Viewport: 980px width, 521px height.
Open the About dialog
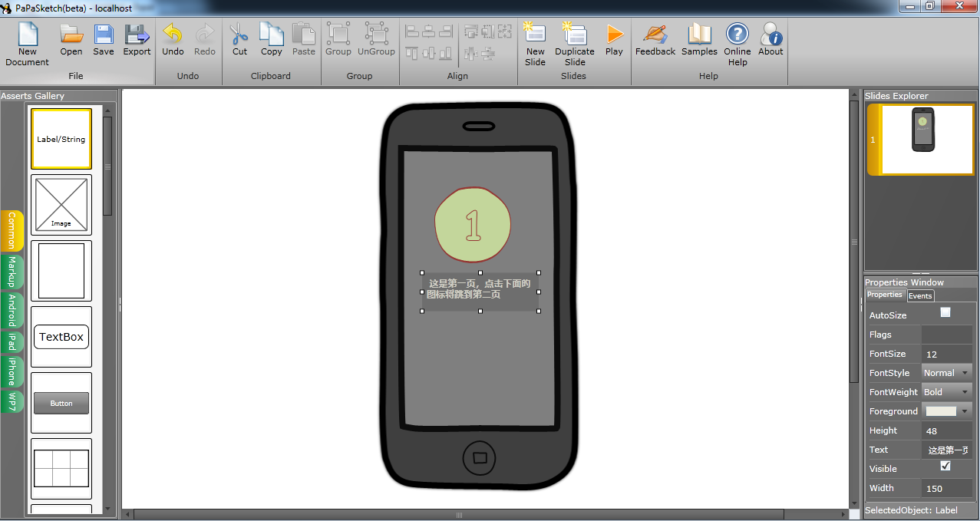pos(770,40)
